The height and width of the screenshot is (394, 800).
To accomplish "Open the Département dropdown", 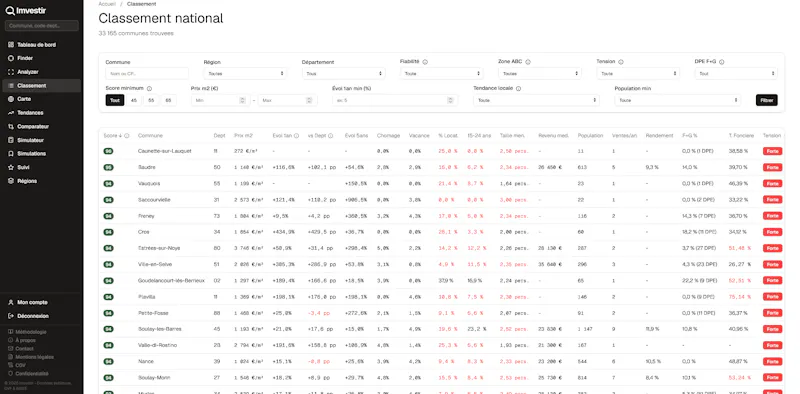I will (343, 73).
